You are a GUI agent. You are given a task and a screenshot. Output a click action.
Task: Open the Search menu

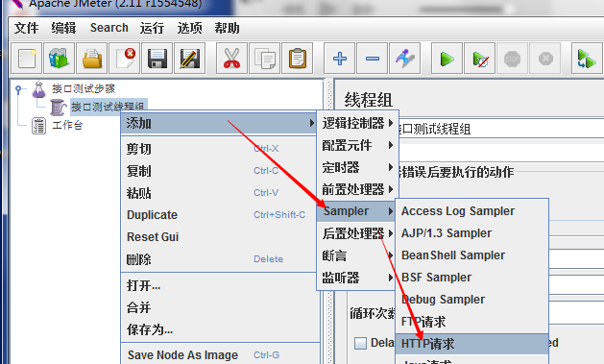pyautogui.click(x=109, y=28)
